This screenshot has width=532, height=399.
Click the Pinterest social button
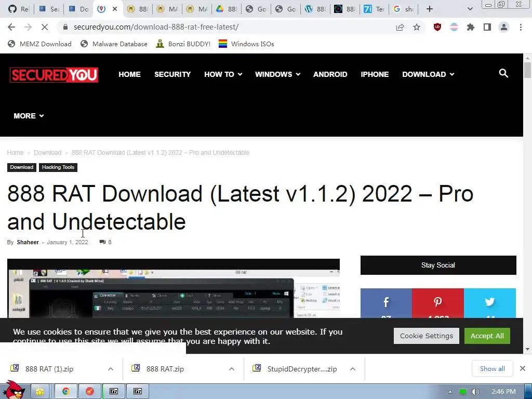click(438, 303)
